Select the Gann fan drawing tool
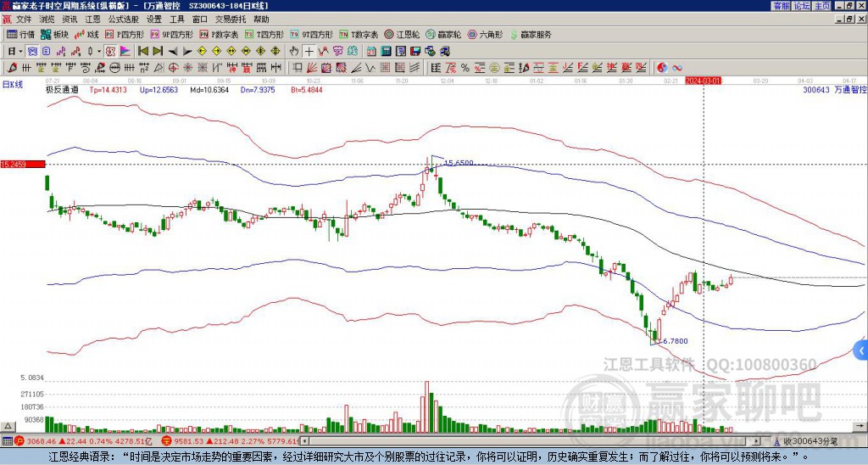Screen dimensions: 868x465 (x=312, y=68)
